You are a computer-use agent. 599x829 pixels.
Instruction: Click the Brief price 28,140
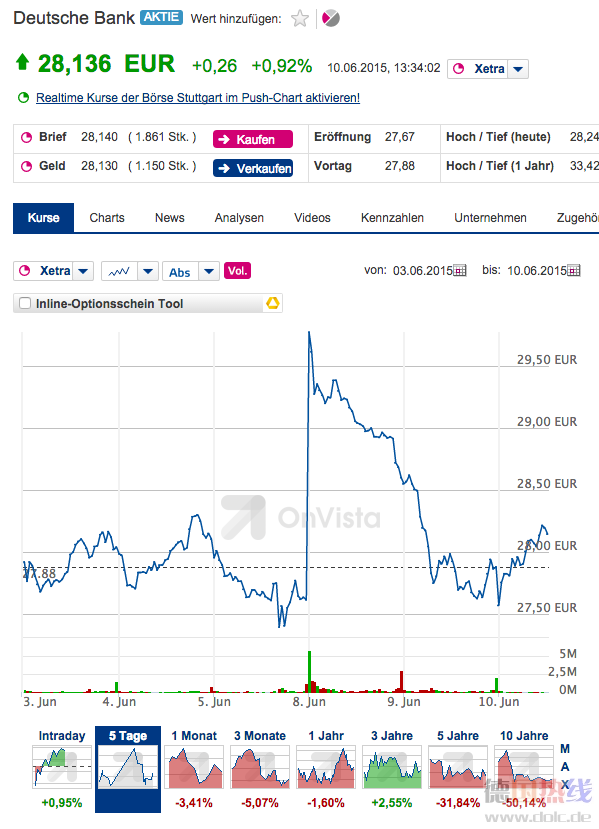99,137
